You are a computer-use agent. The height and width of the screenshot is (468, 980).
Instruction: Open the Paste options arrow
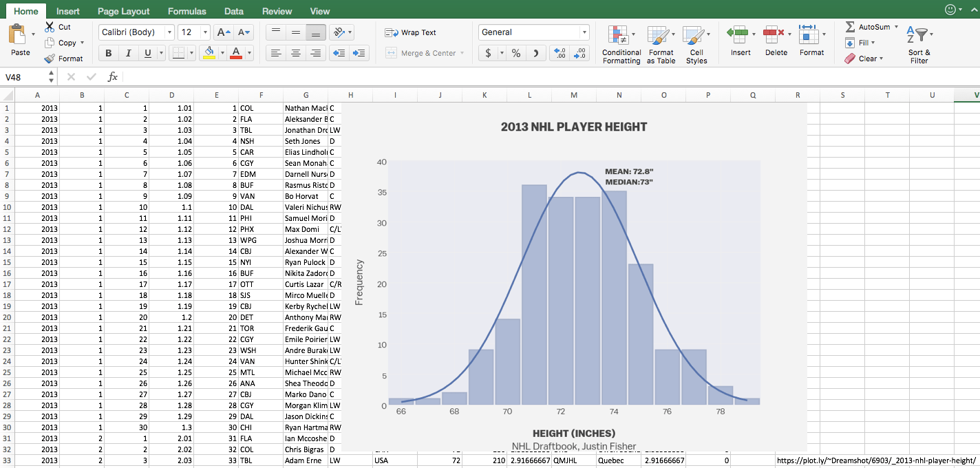(x=33, y=33)
